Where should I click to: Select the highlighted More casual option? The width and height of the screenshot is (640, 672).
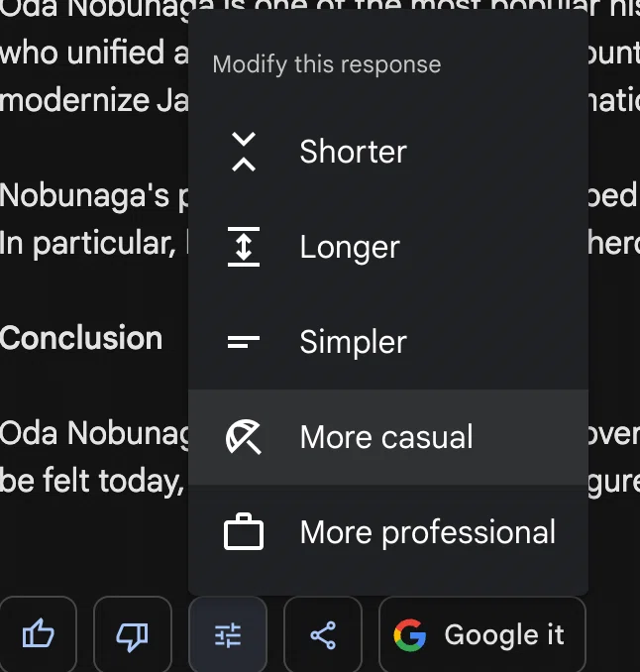click(x=388, y=437)
